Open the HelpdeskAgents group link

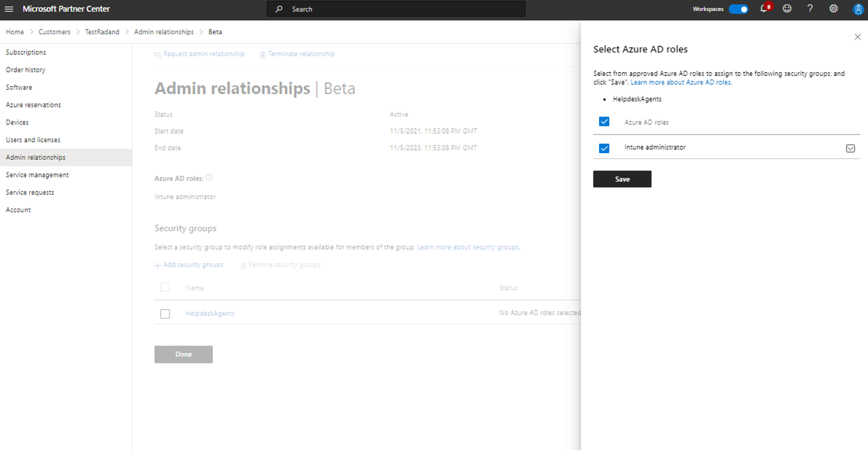(x=210, y=313)
